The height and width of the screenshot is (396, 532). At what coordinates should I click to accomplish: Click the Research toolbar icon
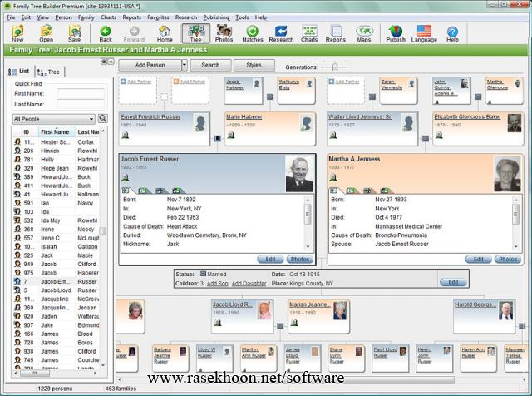tap(281, 33)
